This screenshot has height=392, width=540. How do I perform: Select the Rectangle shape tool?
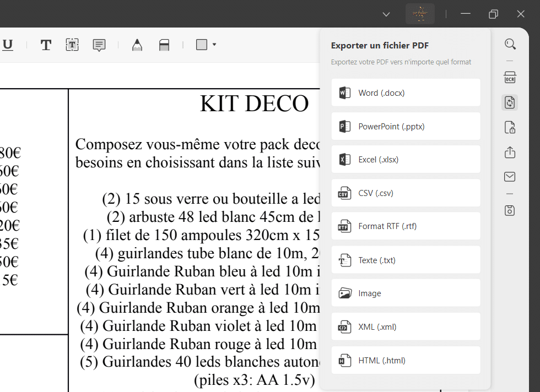point(202,45)
